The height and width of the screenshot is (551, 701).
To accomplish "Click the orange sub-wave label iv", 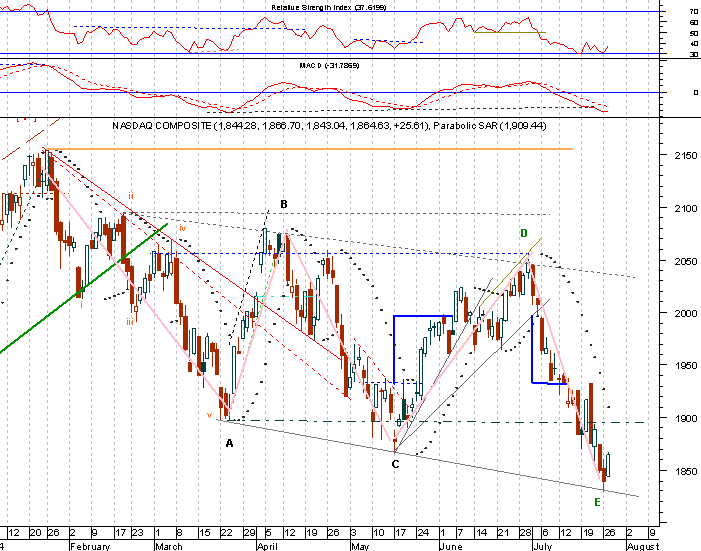I will [182, 228].
